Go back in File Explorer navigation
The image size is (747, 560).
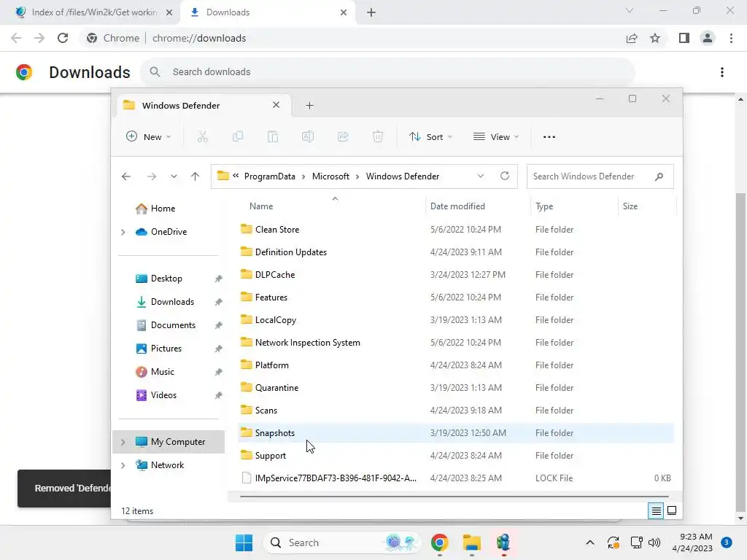(125, 176)
